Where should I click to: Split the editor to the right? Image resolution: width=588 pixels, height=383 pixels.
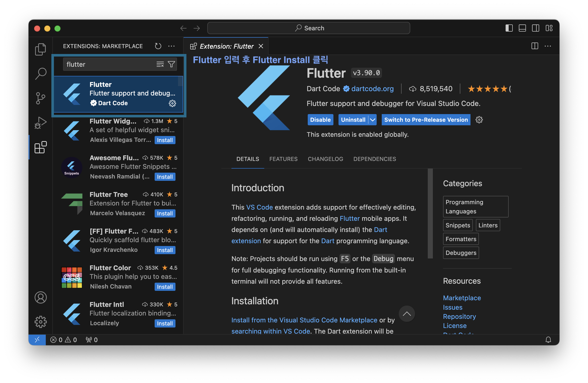coord(535,46)
